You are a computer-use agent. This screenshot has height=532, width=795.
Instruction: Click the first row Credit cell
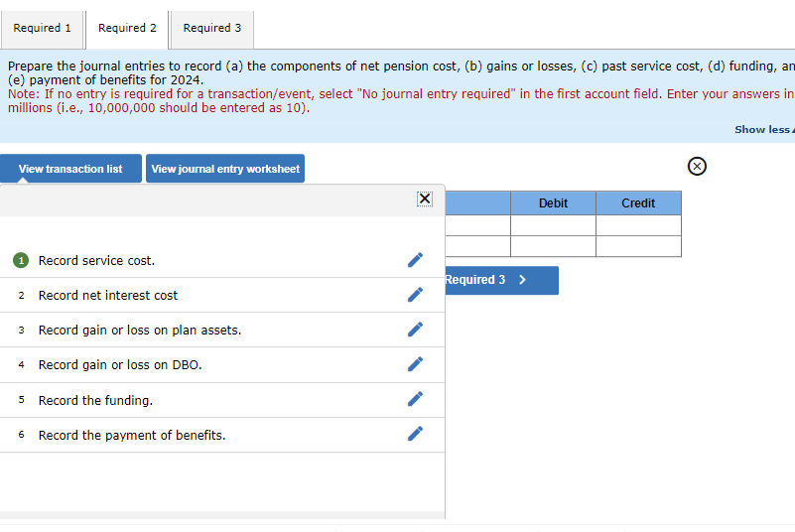pyautogui.click(x=638, y=225)
